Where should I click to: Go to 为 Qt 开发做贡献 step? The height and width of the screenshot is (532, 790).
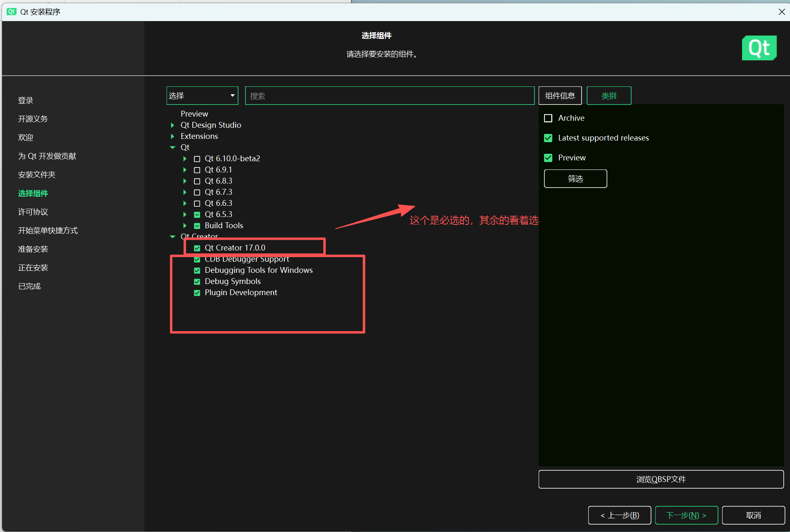point(47,156)
